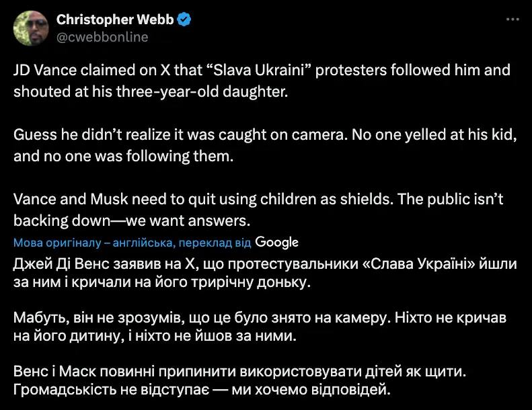The image size is (532, 410).
Task: Click the paragraph starting "Guess he didn't realize"
Action: click(x=264, y=147)
